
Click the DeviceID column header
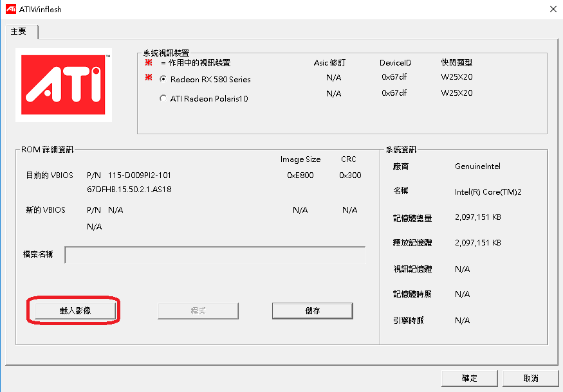coord(395,63)
